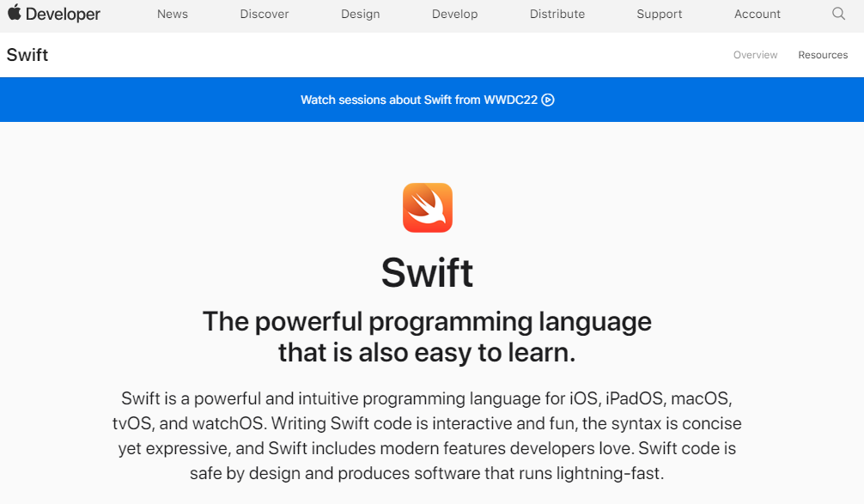Open the Discover menu item
Viewport: 864px width, 504px height.
click(265, 14)
